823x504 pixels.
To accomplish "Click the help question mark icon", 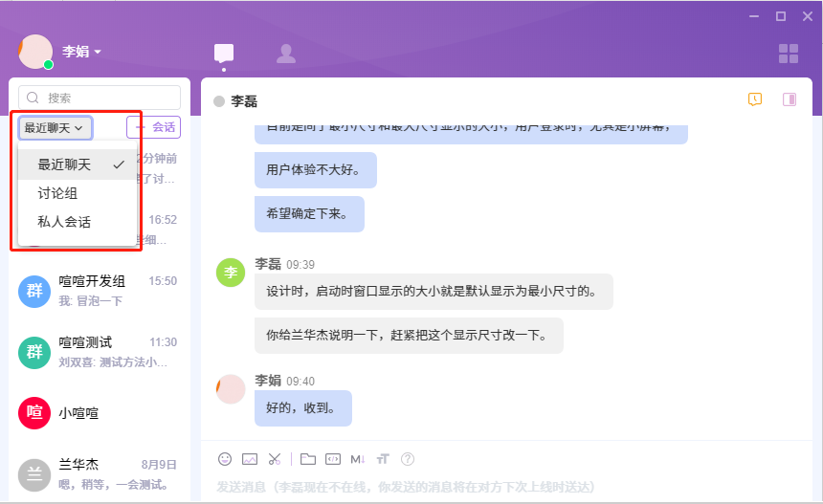I will pyautogui.click(x=408, y=459).
